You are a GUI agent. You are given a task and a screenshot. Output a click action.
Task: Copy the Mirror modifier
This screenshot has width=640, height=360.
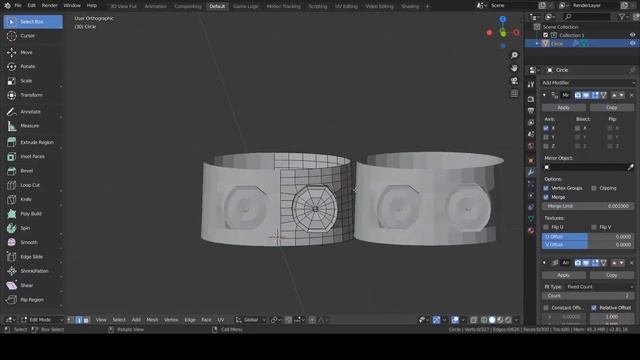pos(612,108)
